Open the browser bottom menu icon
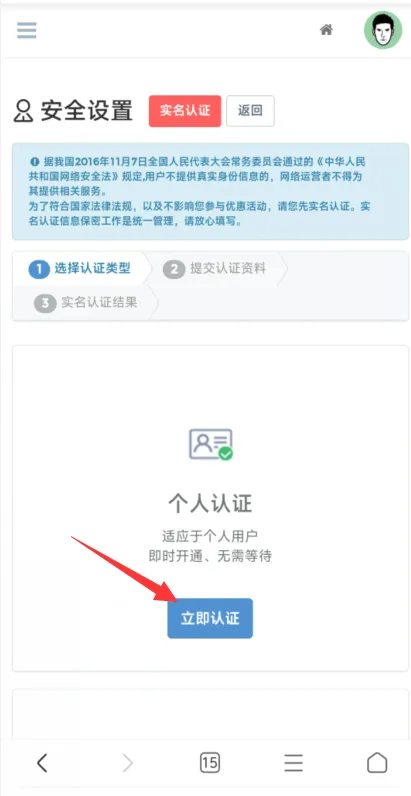 293,762
